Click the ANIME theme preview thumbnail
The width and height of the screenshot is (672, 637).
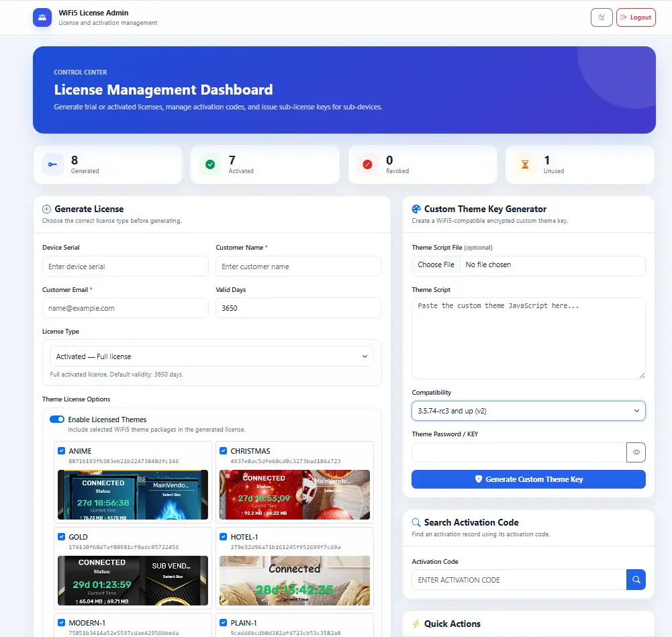tap(133, 495)
